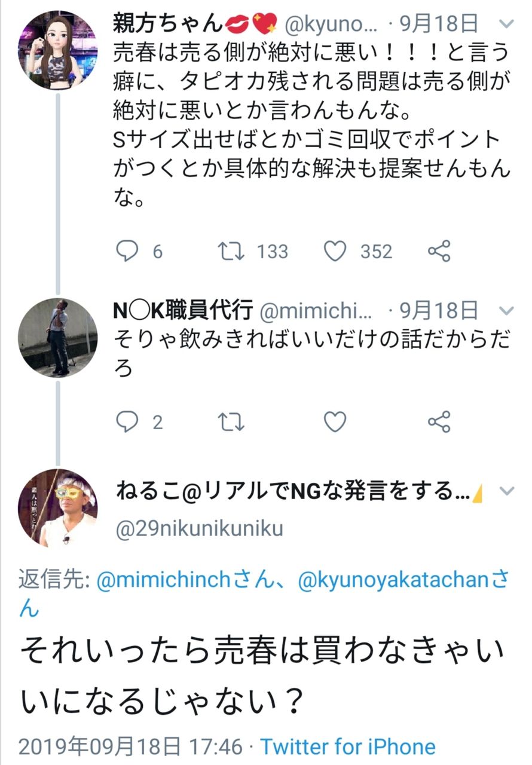The image size is (532, 765).
Task: Share 親方ちゃん's tweet
Action: point(439,251)
